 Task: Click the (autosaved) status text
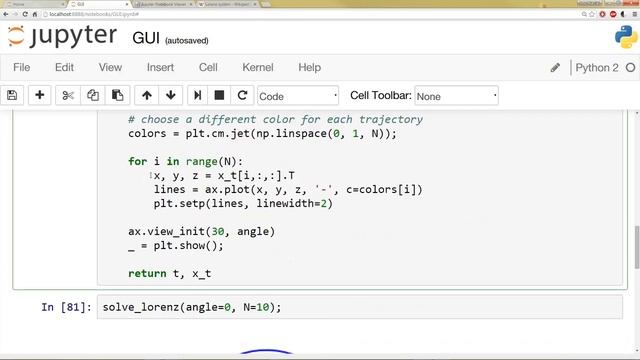click(x=187, y=40)
